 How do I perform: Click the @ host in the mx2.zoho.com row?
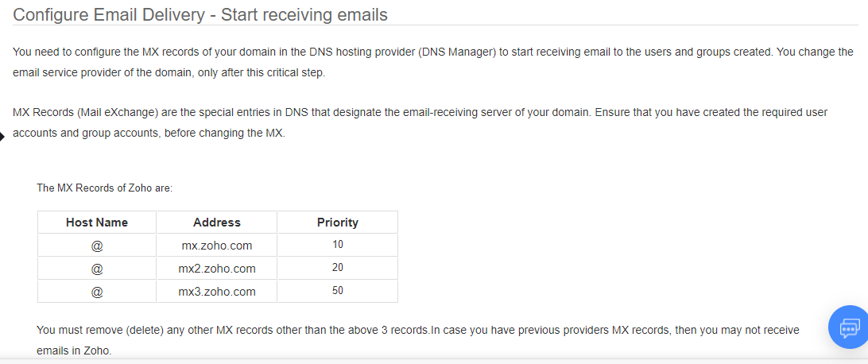(97, 269)
